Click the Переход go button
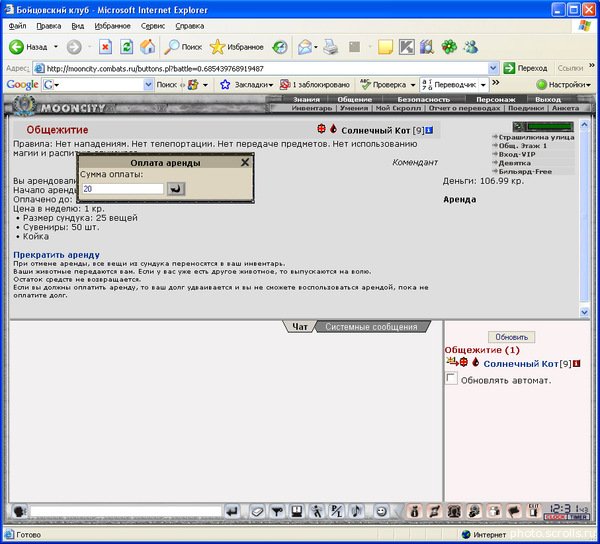 (525, 68)
